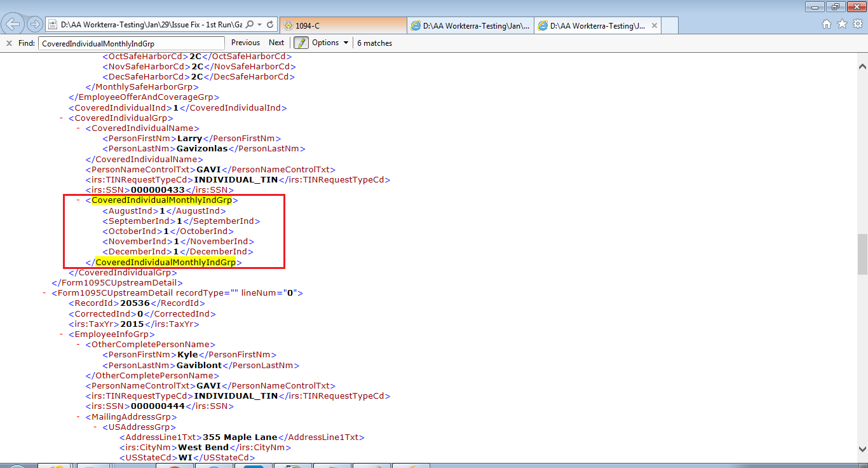Click the Forward navigation arrow
The width and height of the screenshot is (868, 468).
35,24
